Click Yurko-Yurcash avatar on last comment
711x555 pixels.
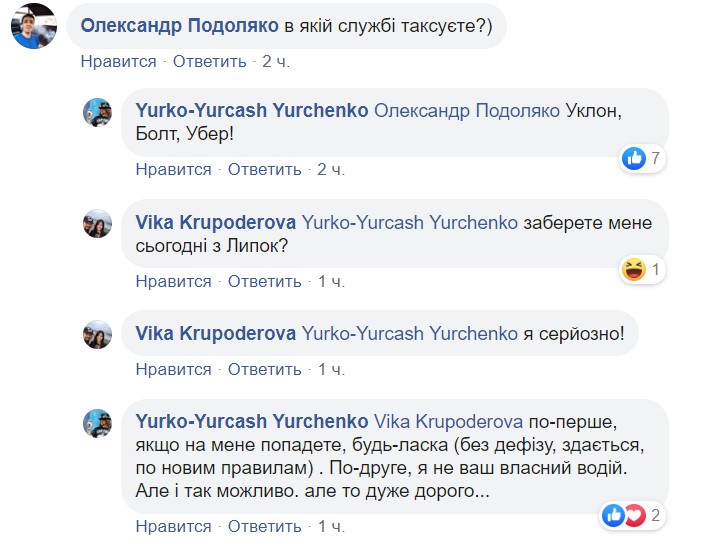tap(97, 423)
